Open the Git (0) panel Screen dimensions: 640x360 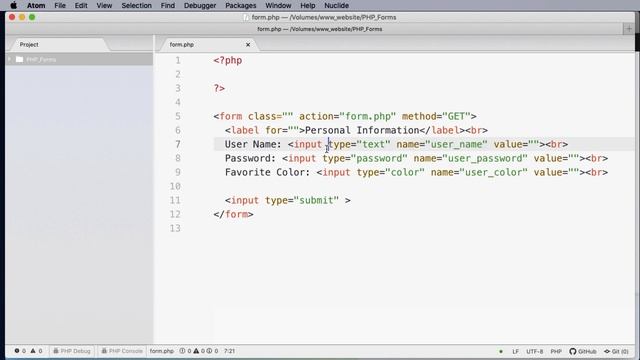616,351
